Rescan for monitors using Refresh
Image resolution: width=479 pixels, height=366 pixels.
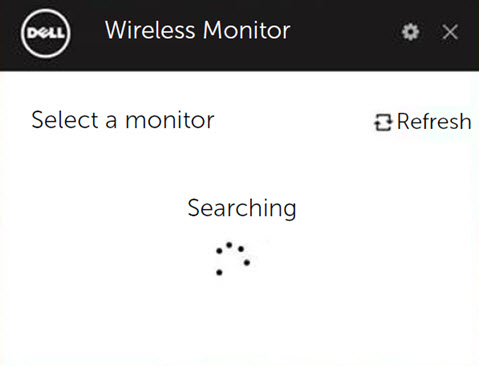pyautogui.click(x=423, y=122)
